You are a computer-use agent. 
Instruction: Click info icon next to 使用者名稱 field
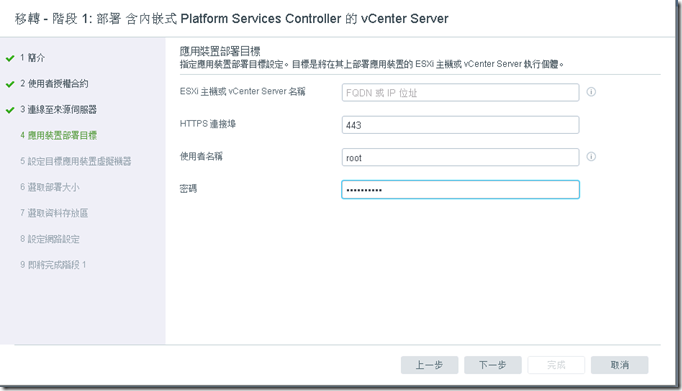(x=591, y=157)
